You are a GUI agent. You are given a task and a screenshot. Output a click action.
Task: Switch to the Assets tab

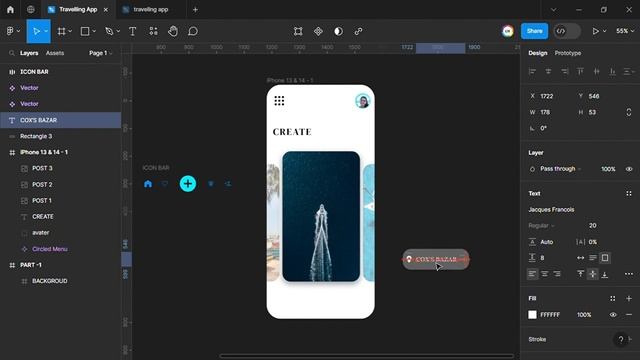click(x=55, y=53)
